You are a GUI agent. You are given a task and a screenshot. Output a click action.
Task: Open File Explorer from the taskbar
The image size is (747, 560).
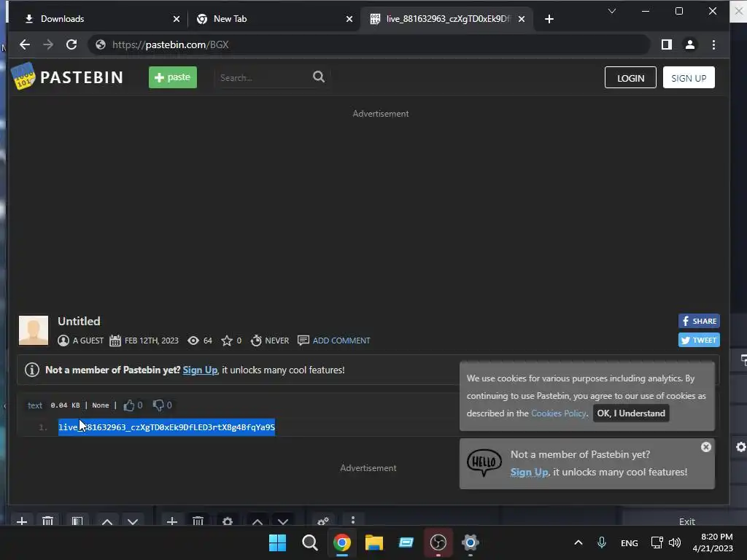coord(374,542)
